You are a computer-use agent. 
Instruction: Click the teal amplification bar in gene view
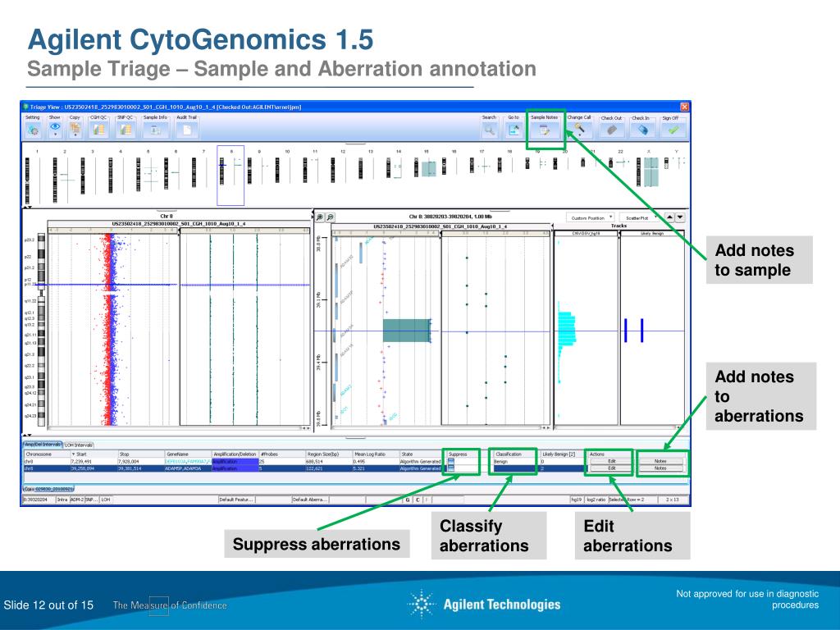tap(407, 331)
